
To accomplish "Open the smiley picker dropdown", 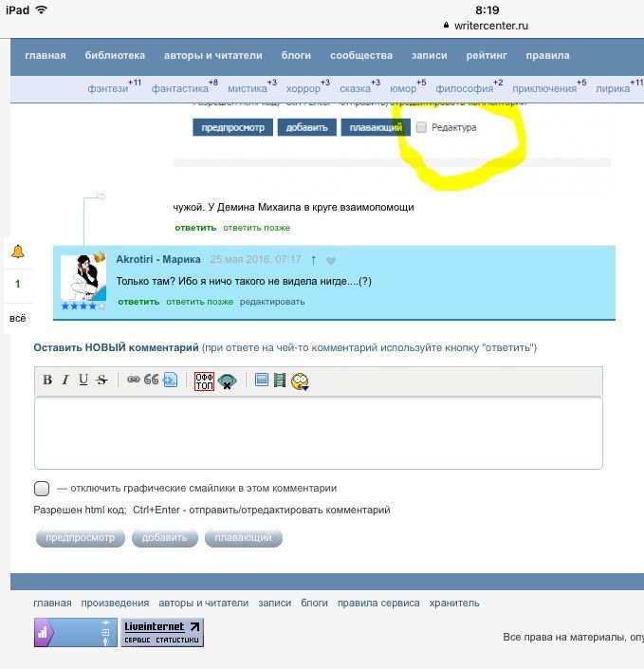I will pyautogui.click(x=301, y=381).
